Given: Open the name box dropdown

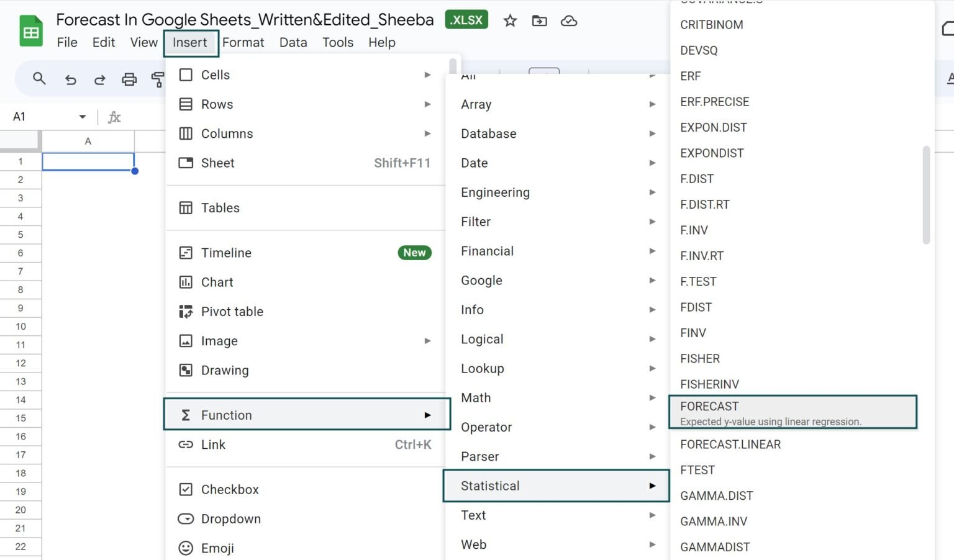Looking at the screenshot, I should 81,116.
